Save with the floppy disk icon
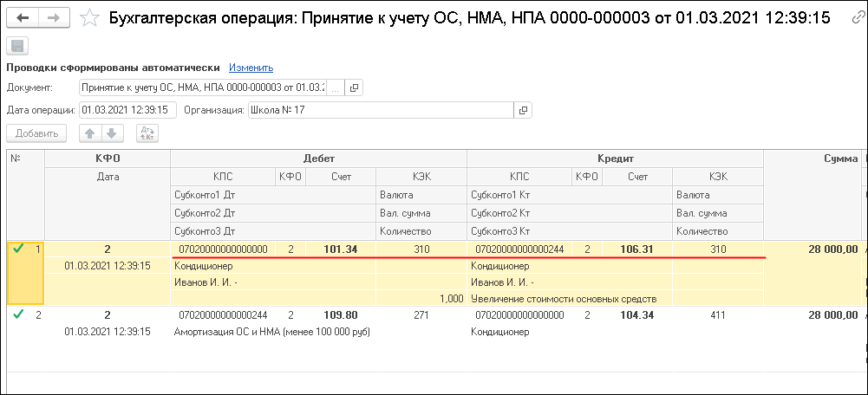The image size is (868, 395). click(17, 46)
